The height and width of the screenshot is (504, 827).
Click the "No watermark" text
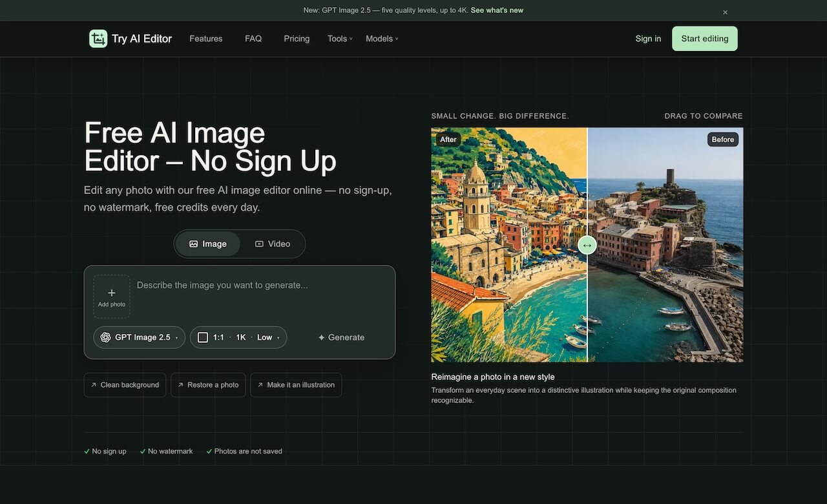click(x=171, y=451)
